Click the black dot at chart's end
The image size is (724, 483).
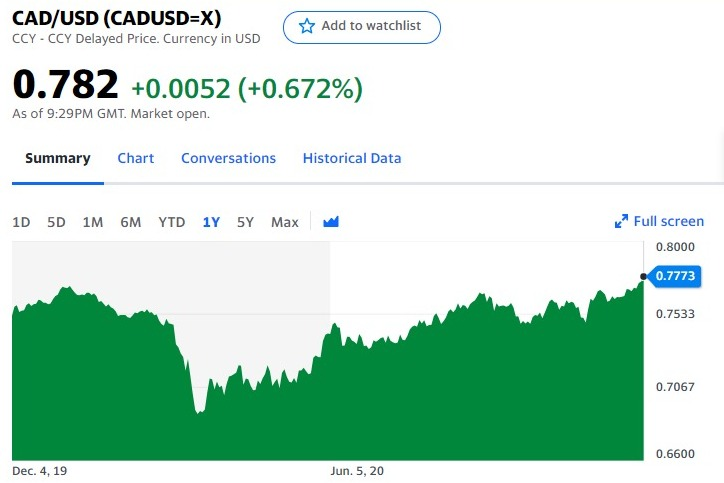[x=643, y=276]
